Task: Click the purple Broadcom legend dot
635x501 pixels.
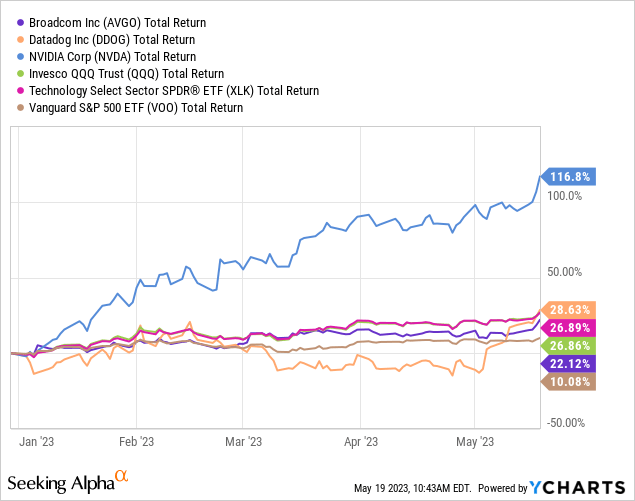Action: (x=20, y=23)
